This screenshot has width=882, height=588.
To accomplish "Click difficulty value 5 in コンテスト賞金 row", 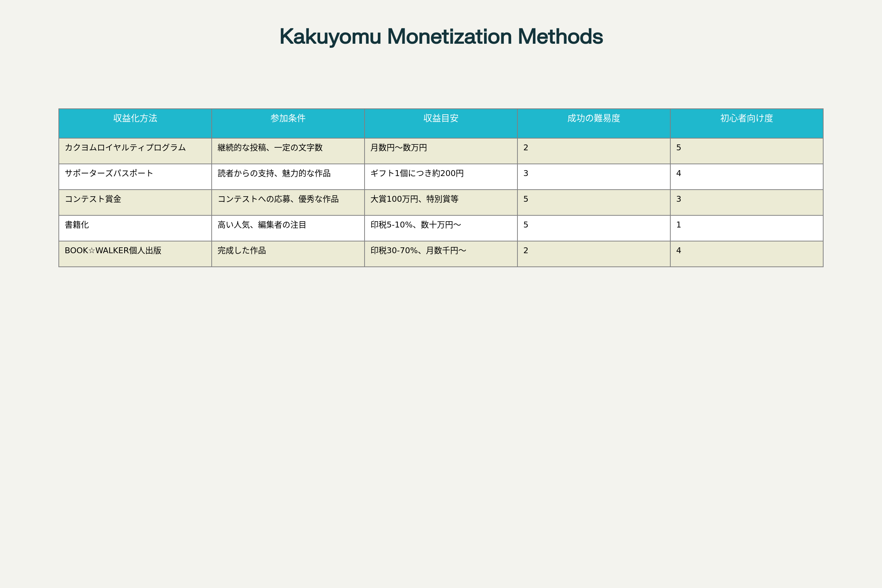I will 594,202.
